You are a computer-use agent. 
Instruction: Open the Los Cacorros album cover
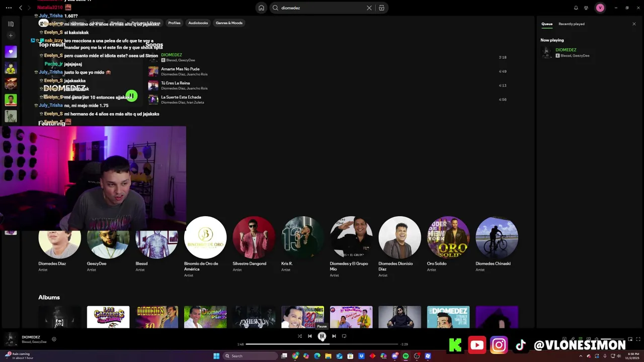tap(108, 317)
